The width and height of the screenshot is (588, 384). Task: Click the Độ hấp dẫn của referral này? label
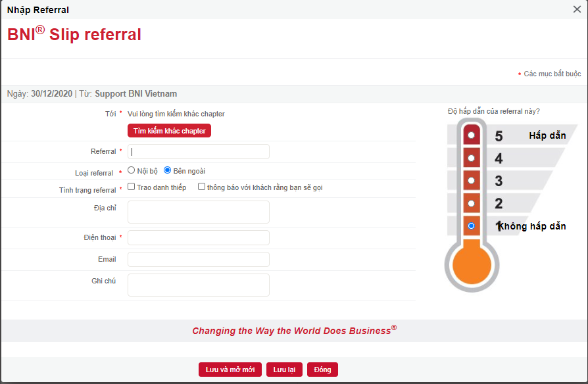[493, 111]
